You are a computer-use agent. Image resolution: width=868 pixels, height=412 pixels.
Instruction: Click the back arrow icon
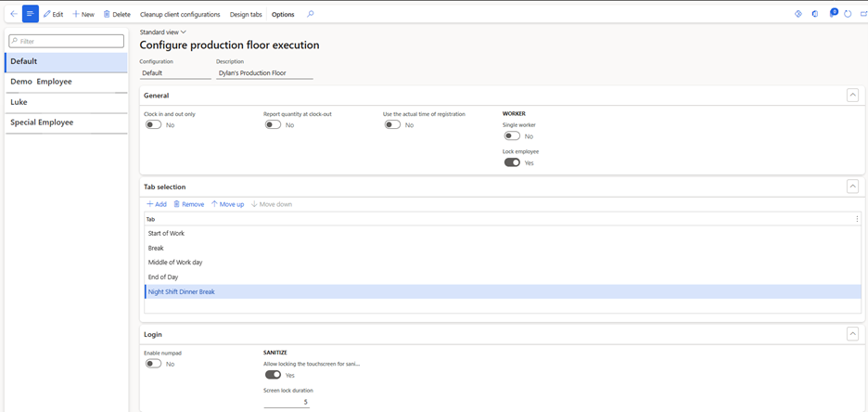[13, 14]
